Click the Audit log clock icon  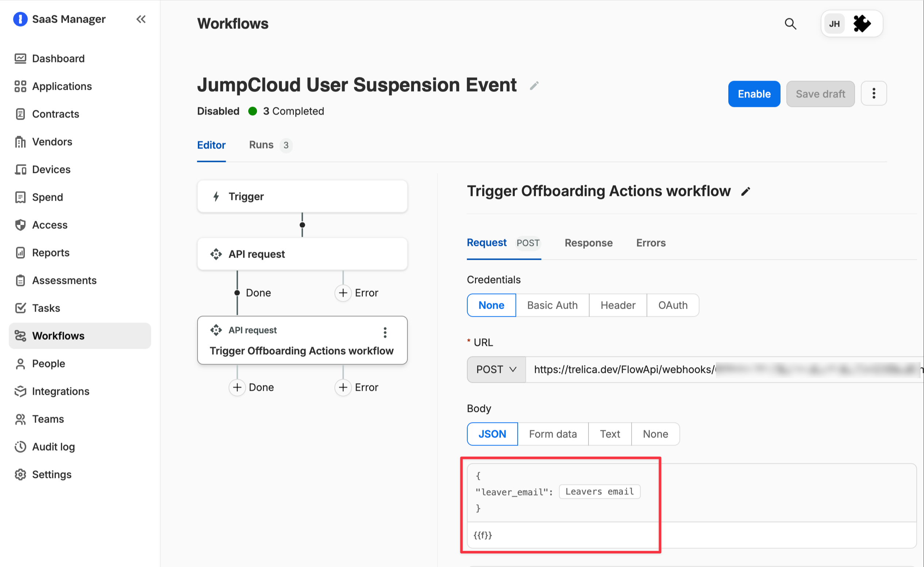click(x=20, y=447)
